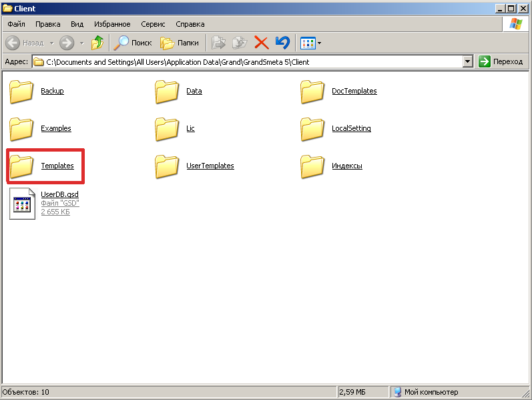Maximize the Client window

[511, 8]
